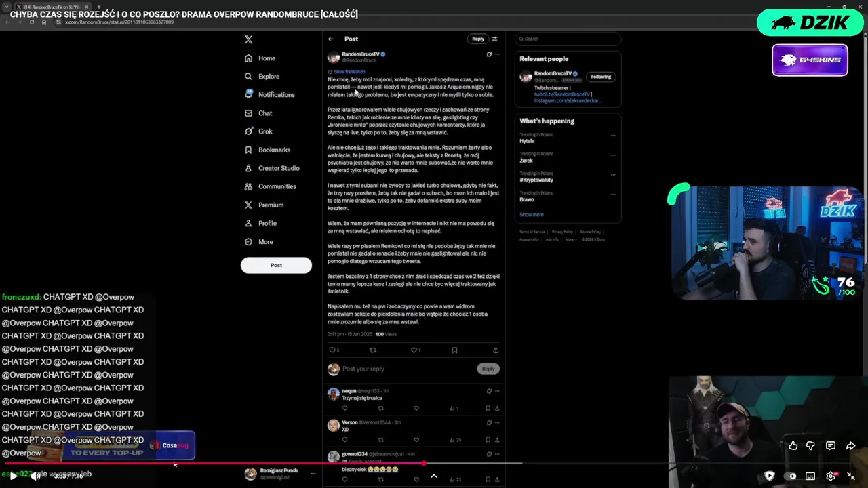This screenshot has width=868, height=488.
Task: Like the YouTube video
Action: point(793,445)
